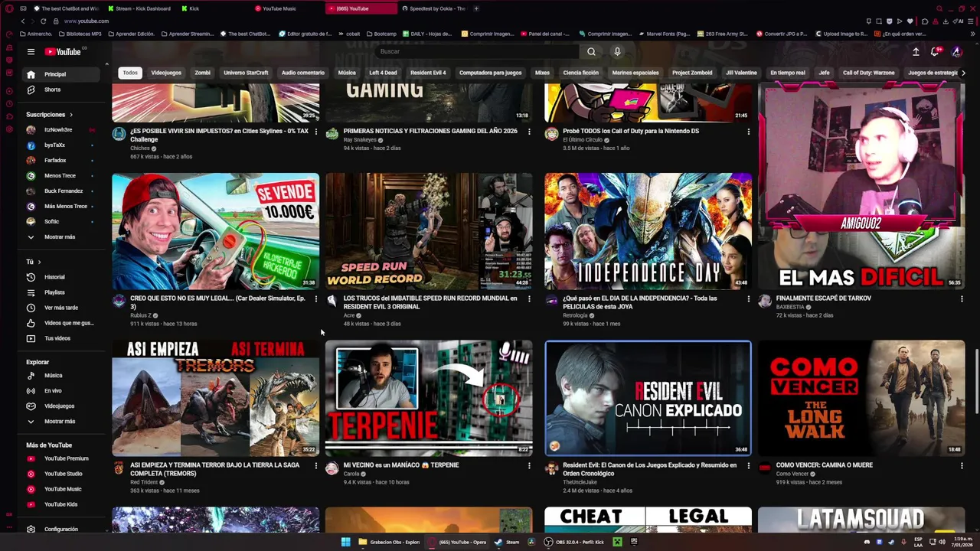Show hidden bookmarks with double chevron
Screen dimensions: 980x551
click(x=972, y=34)
